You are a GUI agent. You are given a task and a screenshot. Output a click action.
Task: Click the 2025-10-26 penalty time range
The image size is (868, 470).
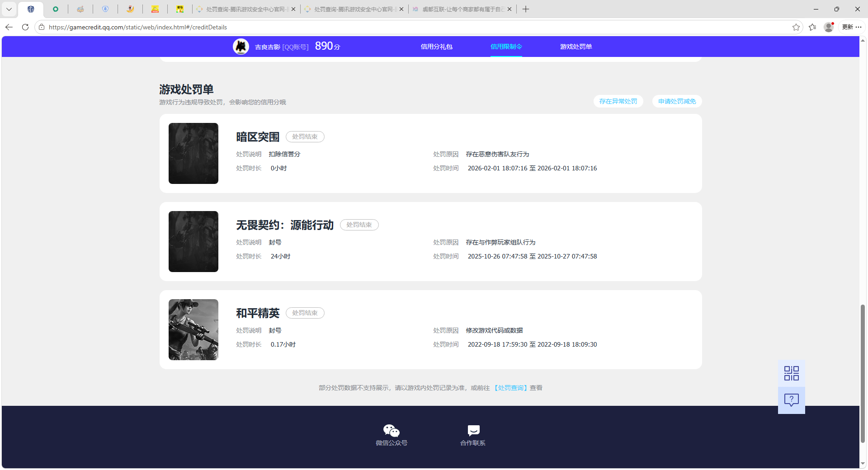pos(532,256)
